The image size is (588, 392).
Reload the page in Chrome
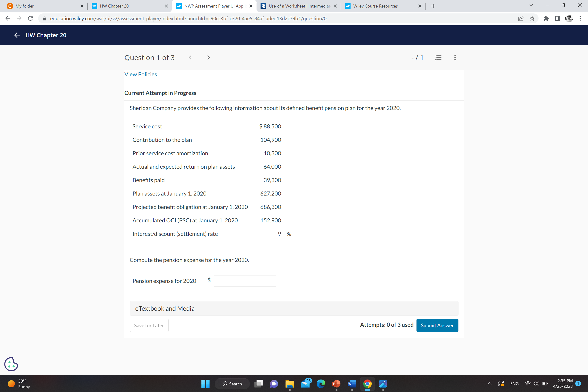30,19
